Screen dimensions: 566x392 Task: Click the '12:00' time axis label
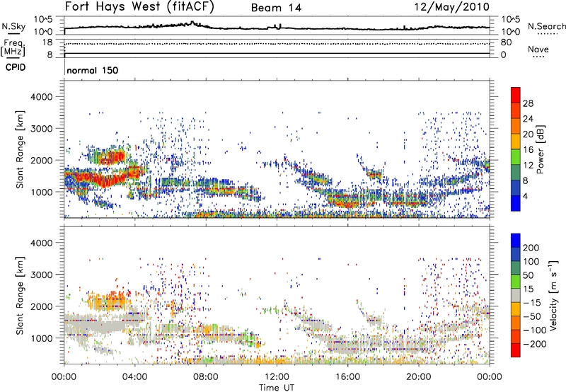tap(277, 377)
